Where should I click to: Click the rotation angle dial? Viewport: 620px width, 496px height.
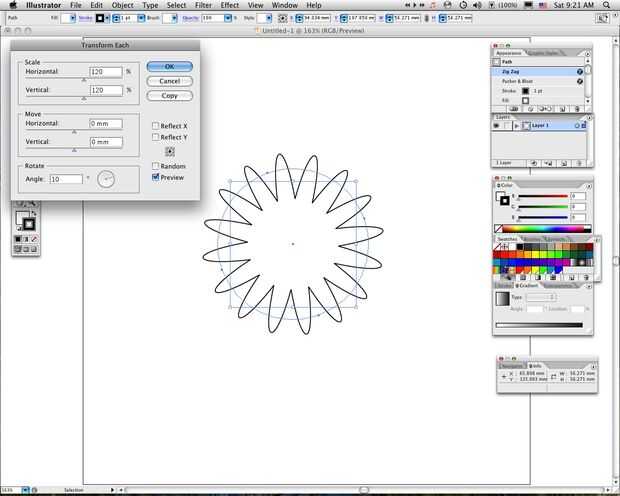(x=106, y=179)
